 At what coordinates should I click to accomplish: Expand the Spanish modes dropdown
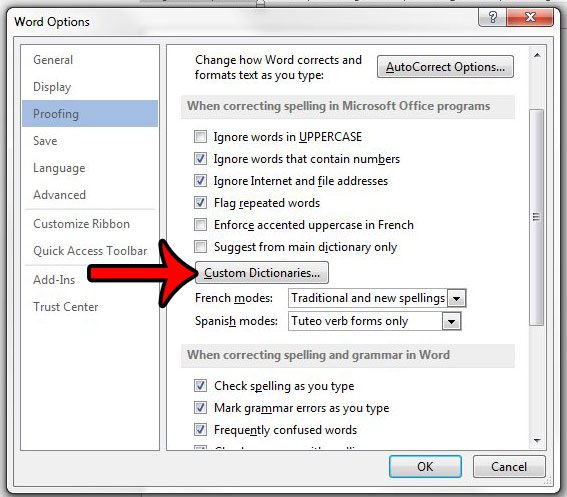point(451,321)
